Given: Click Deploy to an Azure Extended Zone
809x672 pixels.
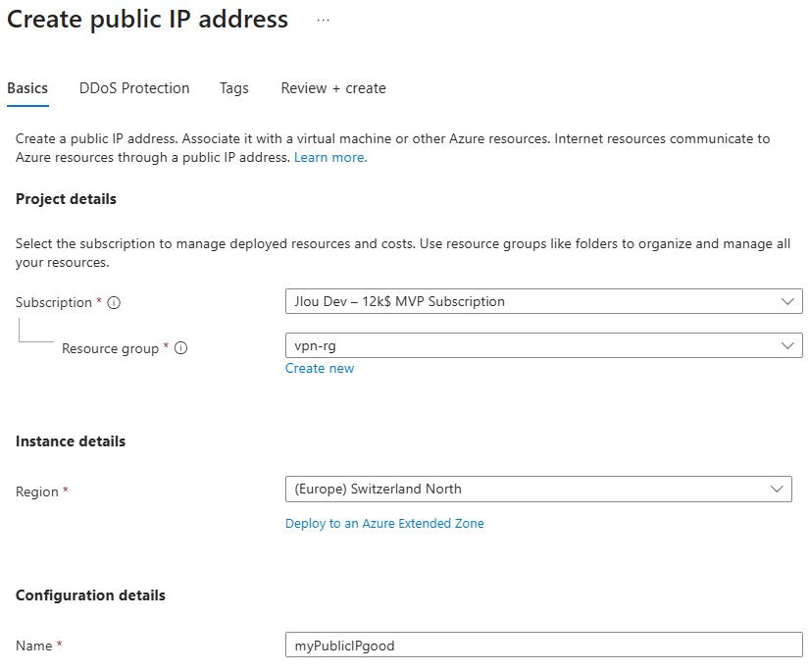Looking at the screenshot, I should click(384, 524).
